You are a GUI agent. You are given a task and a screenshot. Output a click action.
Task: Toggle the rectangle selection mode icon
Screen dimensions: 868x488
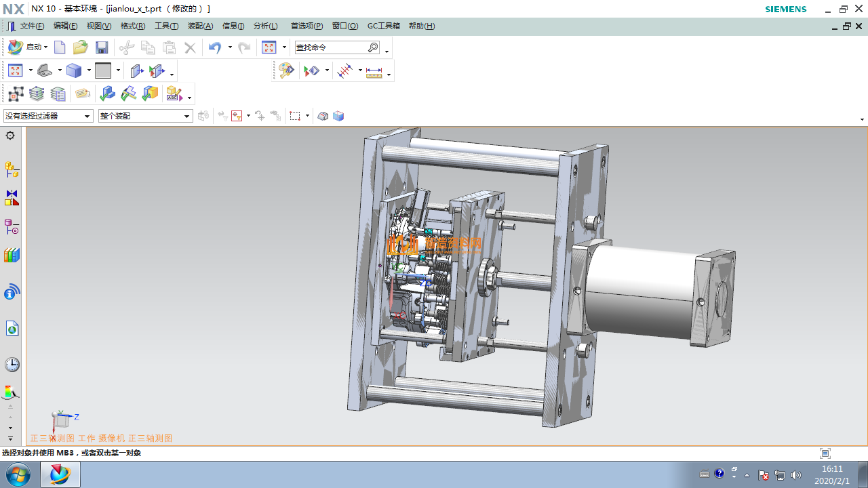point(295,116)
